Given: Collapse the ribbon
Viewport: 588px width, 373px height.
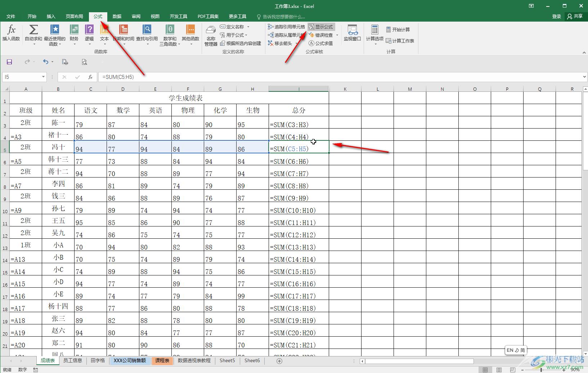Looking at the screenshot, I should tap(584, 53).
